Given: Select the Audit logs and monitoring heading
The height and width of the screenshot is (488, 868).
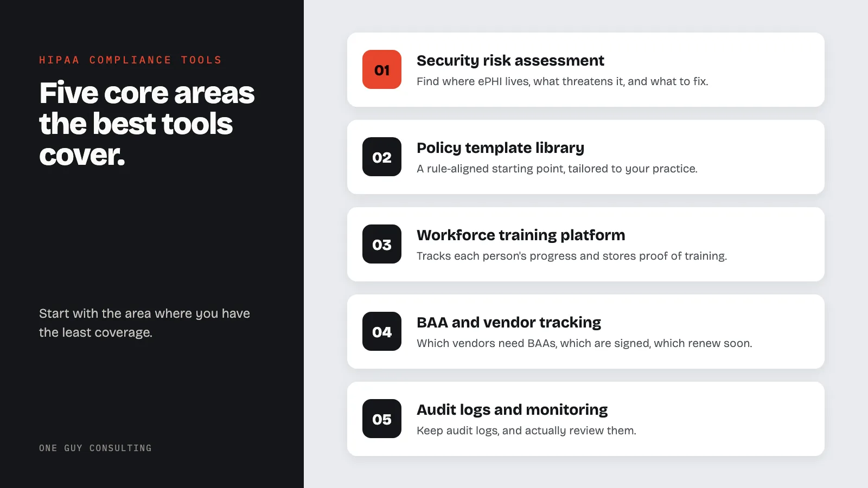Looking at the screenshot, I should click(x=512, y=409).
